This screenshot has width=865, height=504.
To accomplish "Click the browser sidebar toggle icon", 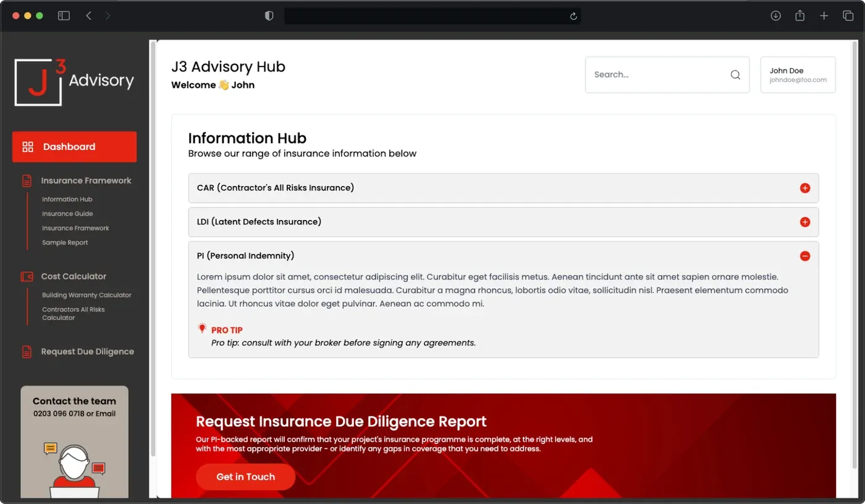I will pyautogui.click(x=64, y=16).
